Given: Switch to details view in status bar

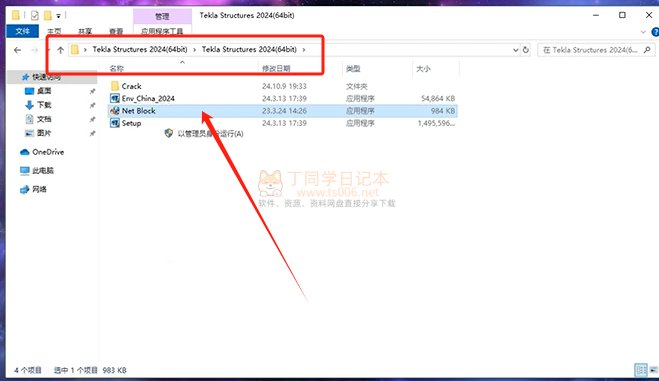Looking at the screenshot, I should tap(641, 370).
